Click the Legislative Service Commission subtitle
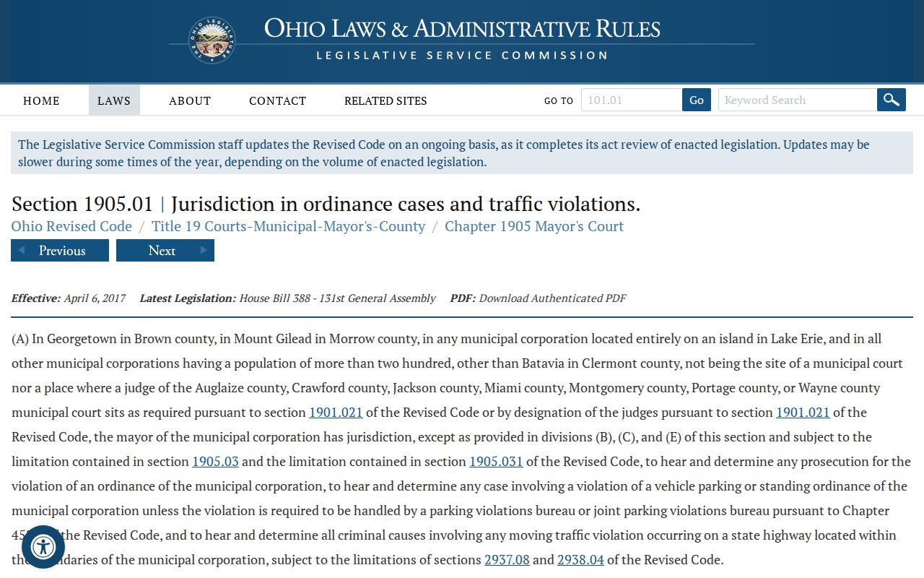This screenshot has height=578, width=924. click(x=462, y=56)
